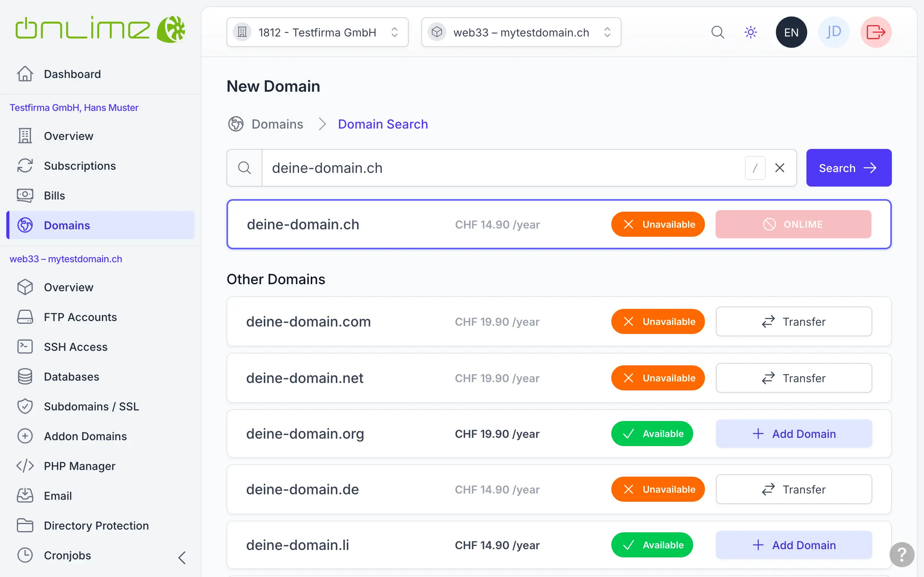Image resolution: width=924 pixels, height=577 pixels.
Task: Click the Search button
Action: (848, 168)
